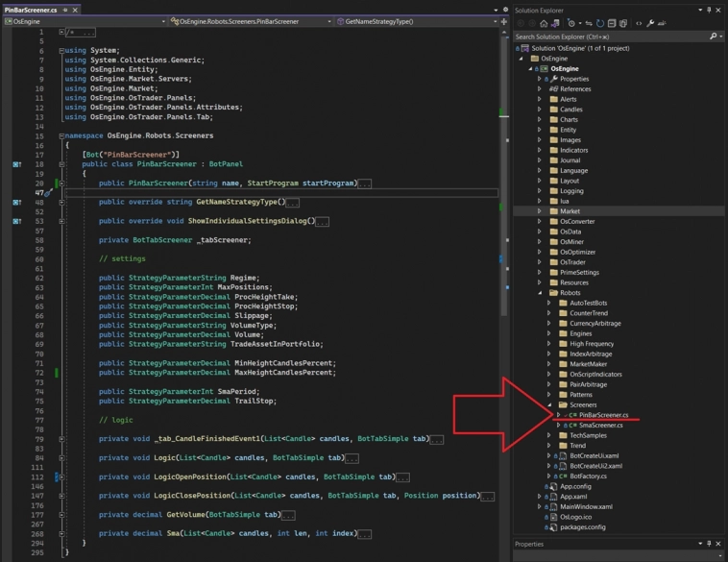Click the Refresh icon in Solution Explorer toolbar
This screenshot has height=562, width=728.
click(600, 23)
